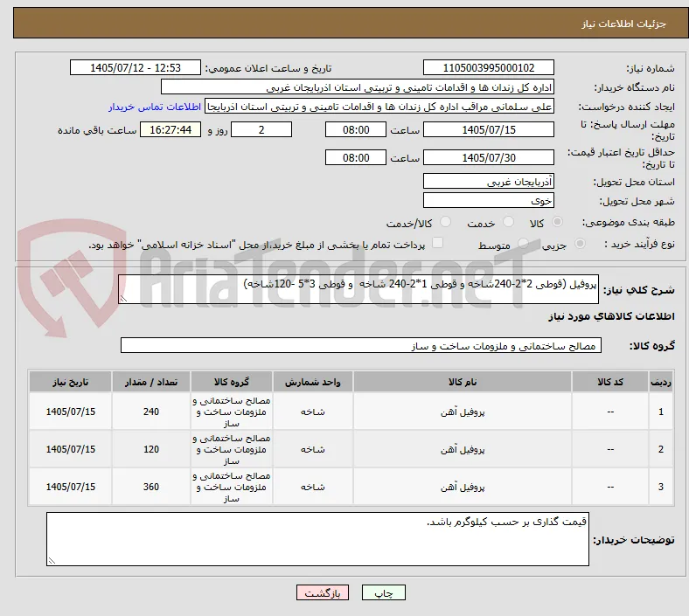Open the اطلاعات تماس خریدار link
Image resolution: width=689 pixels, height=616 pixels.
click(x=155, y=107)
